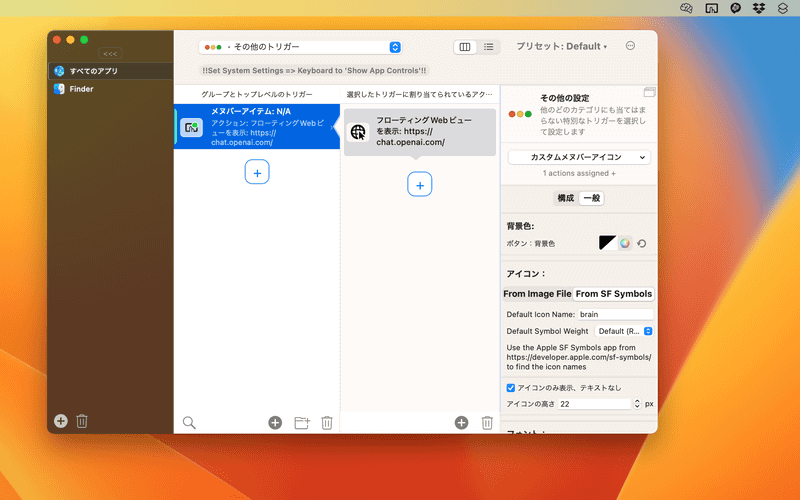Click the Show App Controls warning banner

[x=314, y=70]
